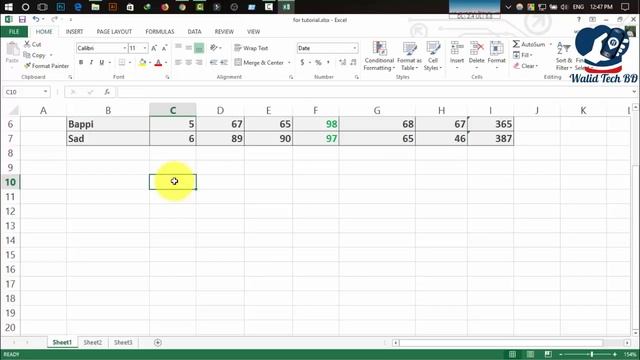Click the zoom slider handle in status bar

coord(591,354)
